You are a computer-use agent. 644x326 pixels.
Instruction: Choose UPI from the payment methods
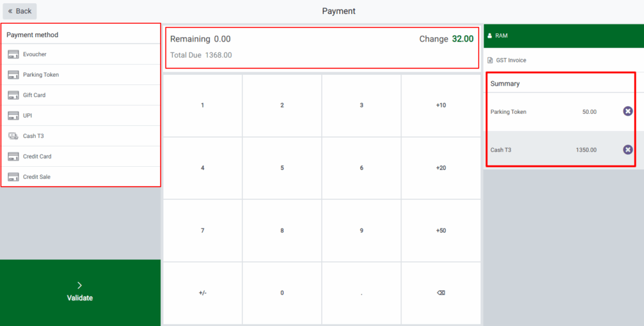pyautogui.click(x=80, y=116)
